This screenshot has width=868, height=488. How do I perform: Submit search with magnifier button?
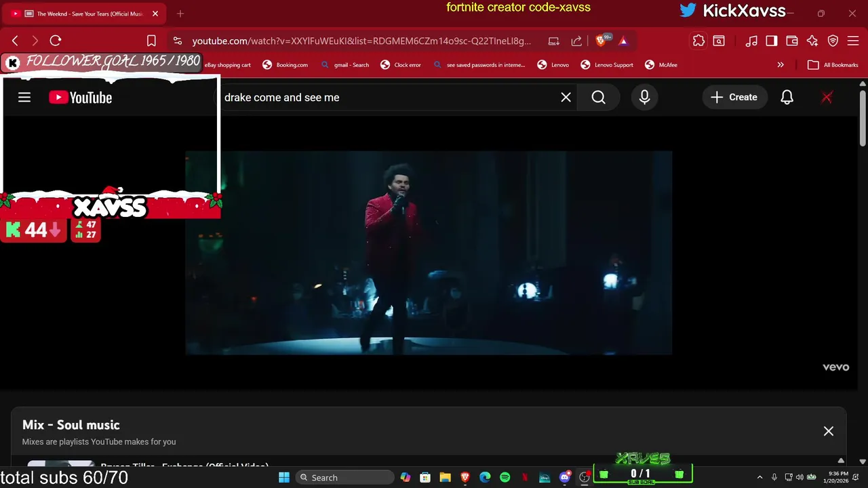point(598,98)
